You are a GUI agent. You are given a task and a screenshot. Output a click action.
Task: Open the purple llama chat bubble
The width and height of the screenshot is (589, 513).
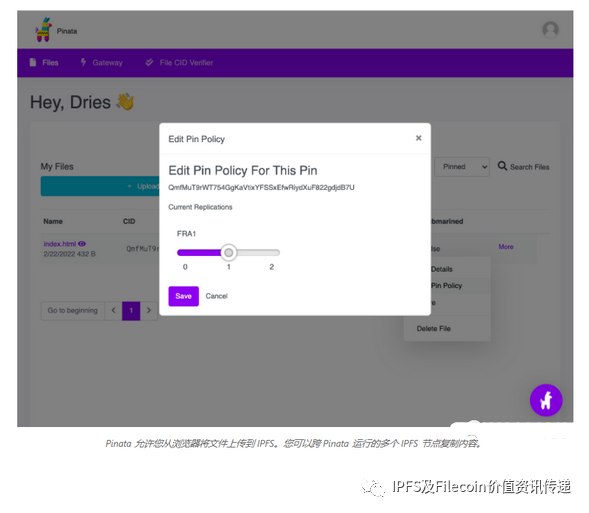[546, 400]
